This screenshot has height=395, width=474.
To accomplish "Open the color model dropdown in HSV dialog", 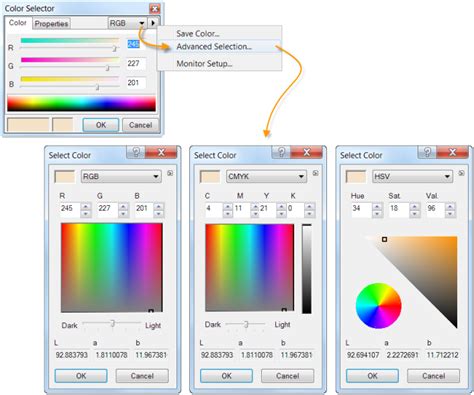I will tap(412, 176).
